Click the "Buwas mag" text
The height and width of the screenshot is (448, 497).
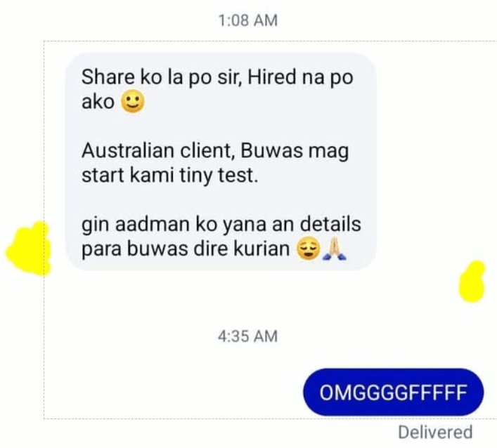pos(295,151)
